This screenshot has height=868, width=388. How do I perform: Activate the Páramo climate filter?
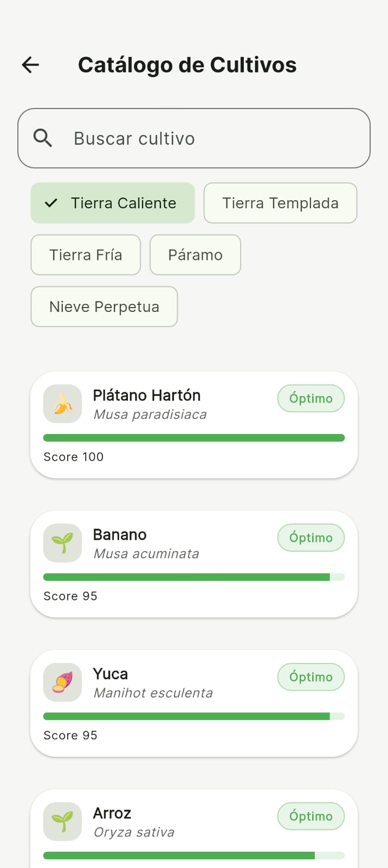(x=195, y=254)
